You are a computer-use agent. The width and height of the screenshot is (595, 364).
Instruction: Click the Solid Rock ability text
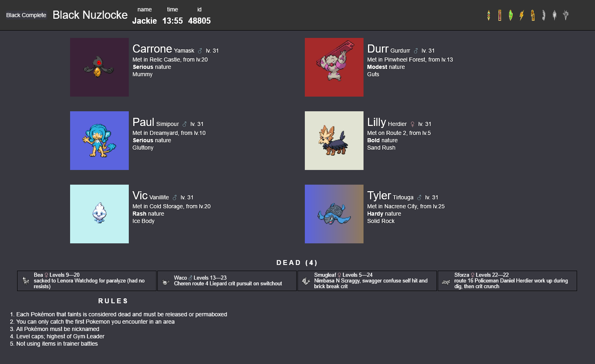[381, 221]
